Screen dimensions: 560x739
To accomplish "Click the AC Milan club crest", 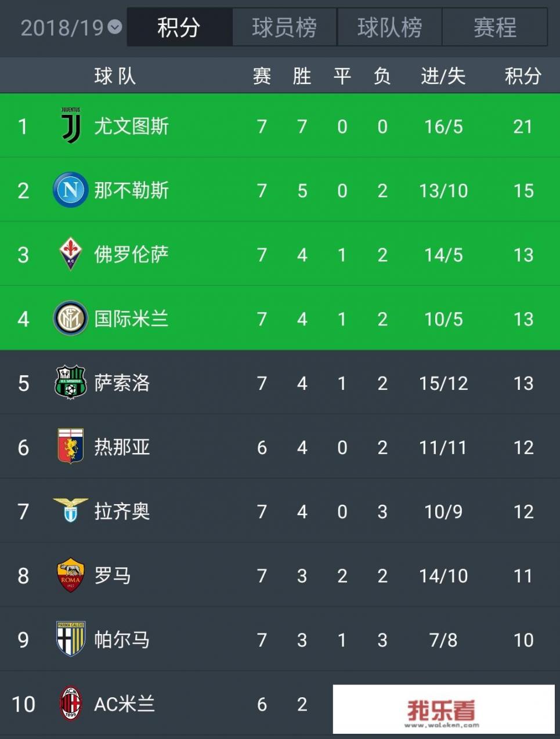I will tap(71, 704).
